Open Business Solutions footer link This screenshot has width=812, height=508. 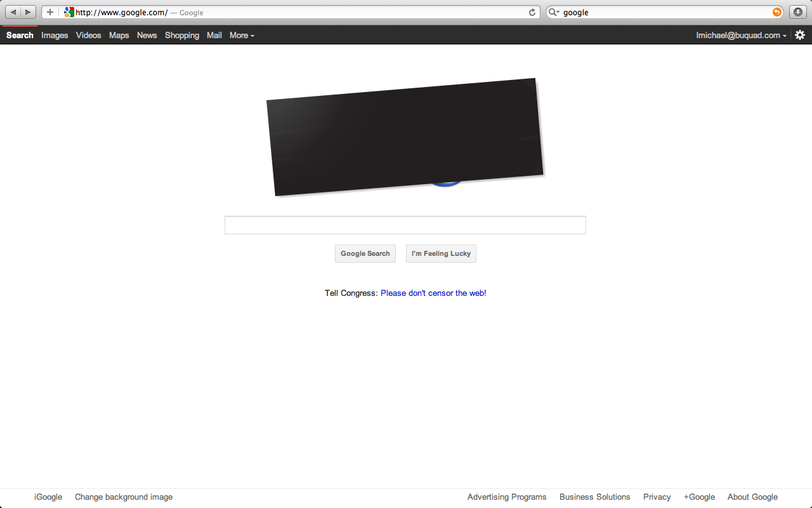pyautogui.click(x=595, y=497)
